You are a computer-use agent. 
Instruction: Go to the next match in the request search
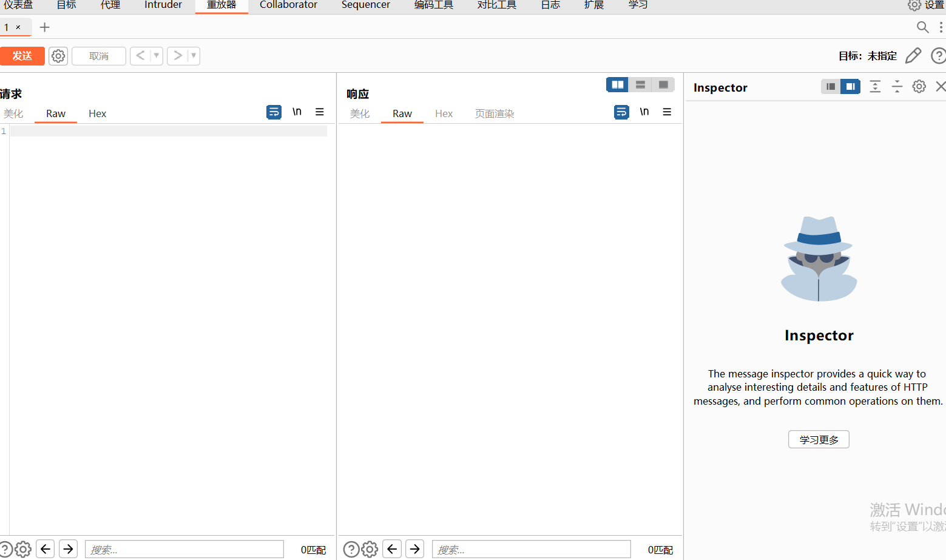[69, 548]
